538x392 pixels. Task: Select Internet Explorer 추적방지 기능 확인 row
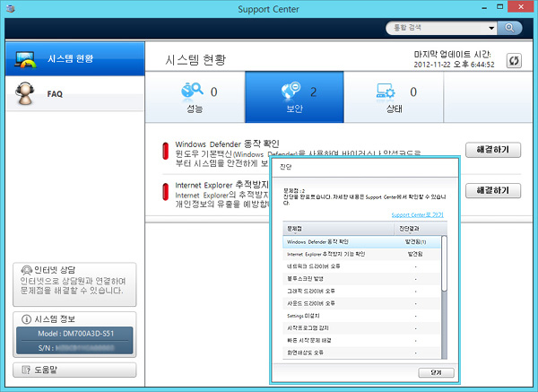pyautogui.click(x=361, y=255)
